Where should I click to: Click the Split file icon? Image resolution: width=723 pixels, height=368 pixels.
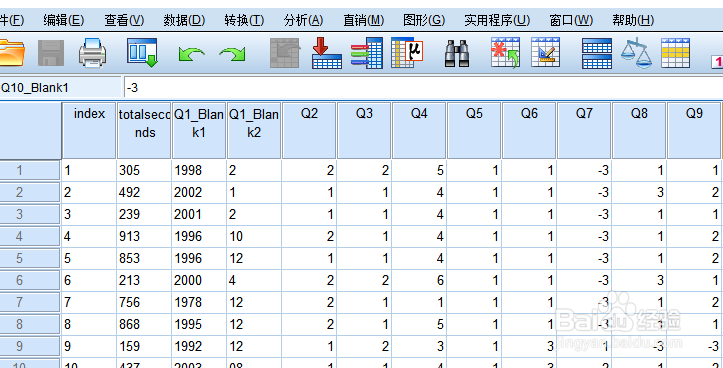[x=597, y=53]
